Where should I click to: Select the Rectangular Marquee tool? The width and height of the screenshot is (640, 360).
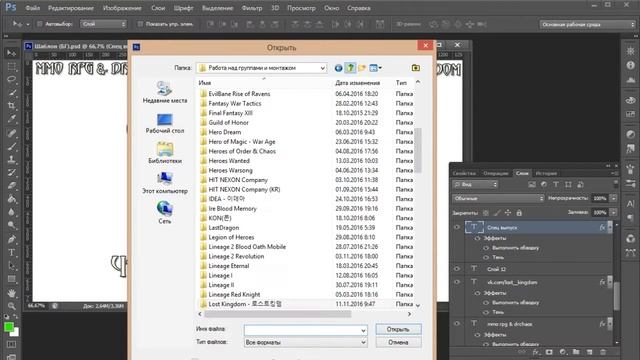click(11, 67)
